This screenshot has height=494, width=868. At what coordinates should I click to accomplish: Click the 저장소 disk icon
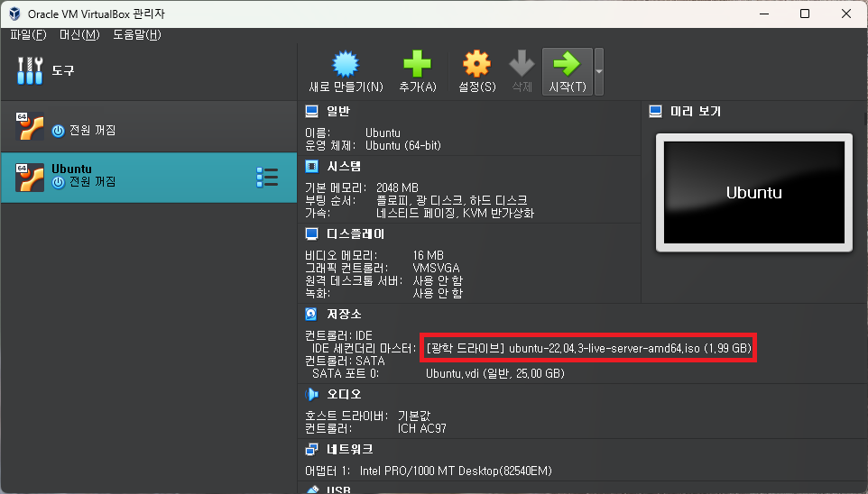click(x=311, y=315)
